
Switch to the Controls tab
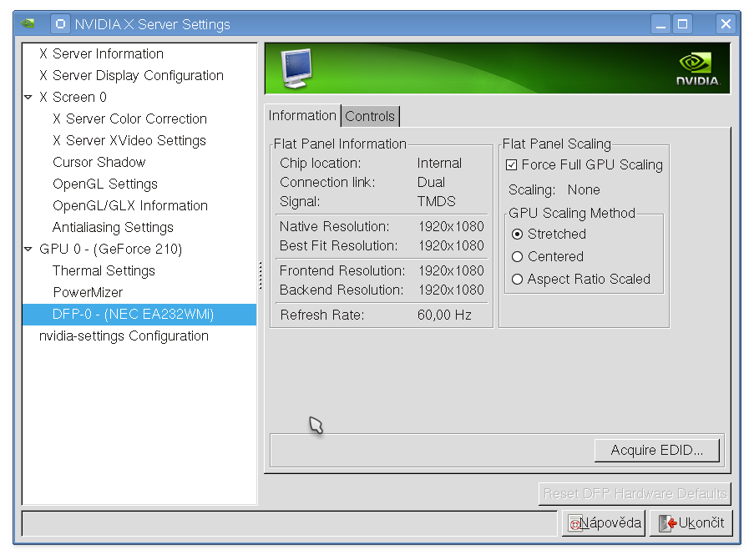click(370, 116)
